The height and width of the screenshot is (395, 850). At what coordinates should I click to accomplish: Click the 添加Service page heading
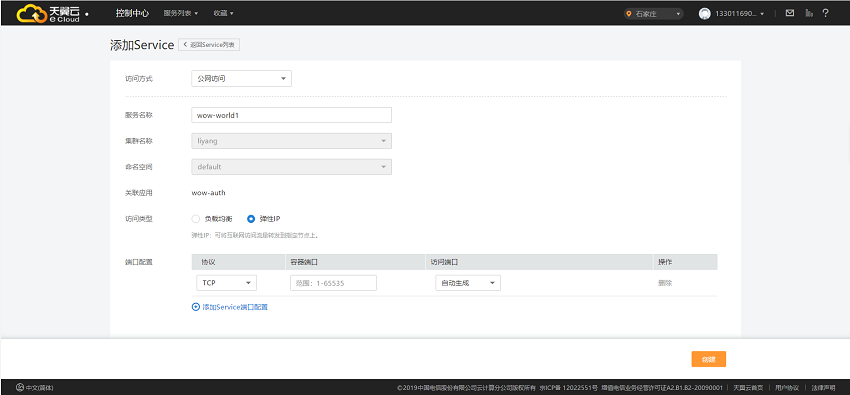(142, 45)
